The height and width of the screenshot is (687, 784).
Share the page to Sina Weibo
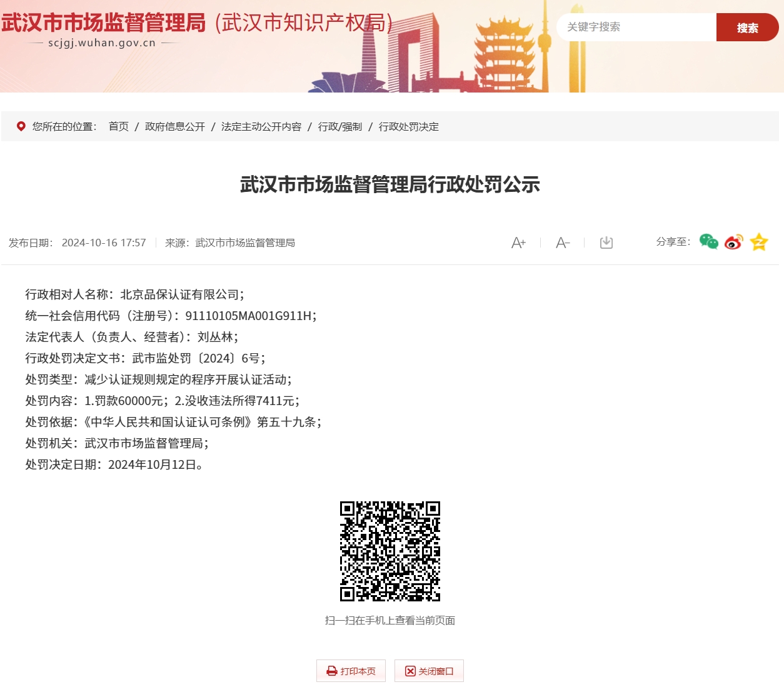click(x=733, y=242)
